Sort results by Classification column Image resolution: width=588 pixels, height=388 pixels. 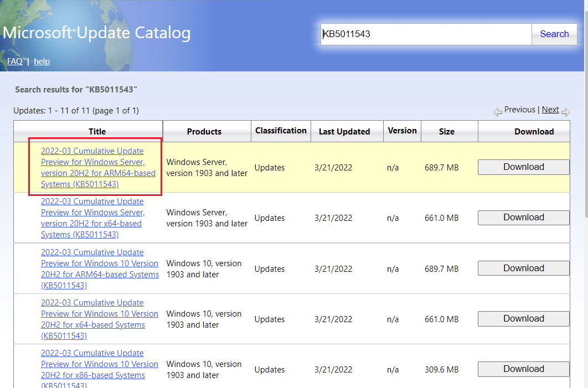pyautogui.click(x=281, y=131)
